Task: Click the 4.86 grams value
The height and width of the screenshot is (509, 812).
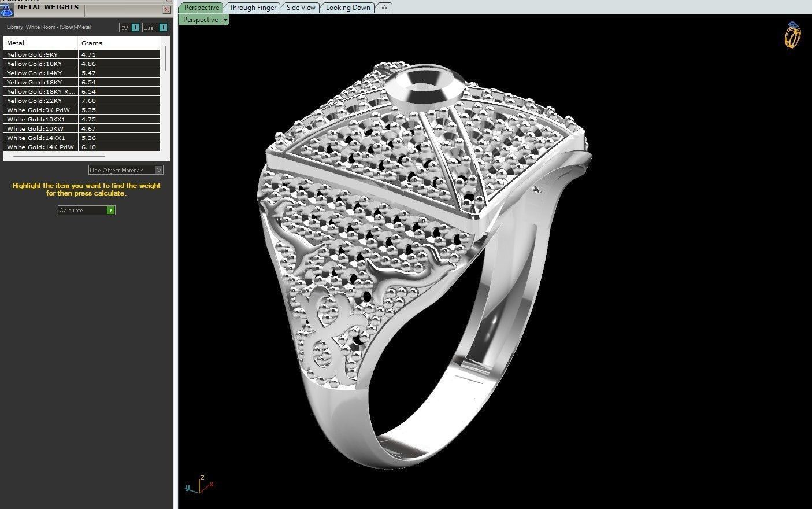Action: [x=88, y=64]
